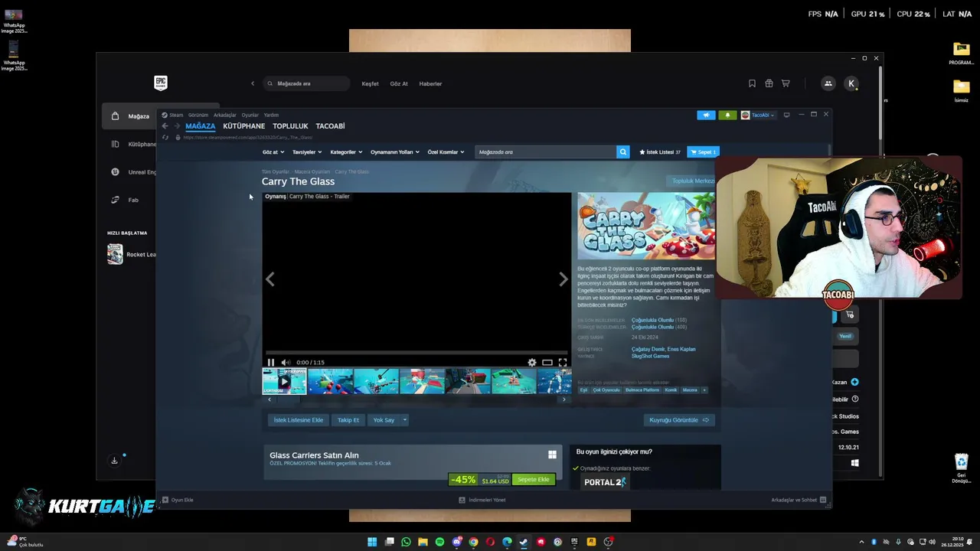Open Epic Games downloads icon
Viewport: 980px width, 551px height.
(114, 460)
